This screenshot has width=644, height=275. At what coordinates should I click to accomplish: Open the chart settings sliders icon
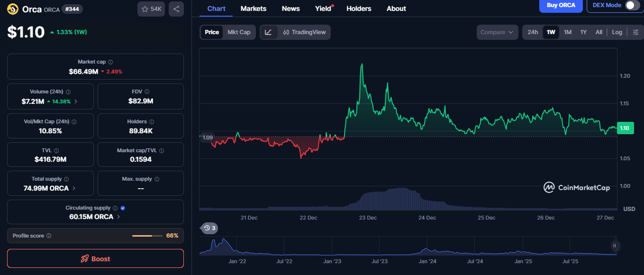(637, 32)
